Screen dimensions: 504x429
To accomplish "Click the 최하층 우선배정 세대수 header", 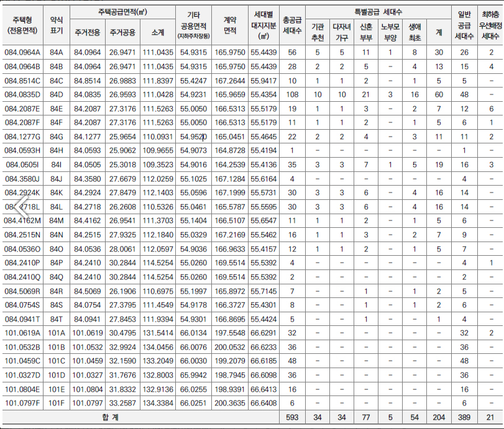I will tap(490, 25).
